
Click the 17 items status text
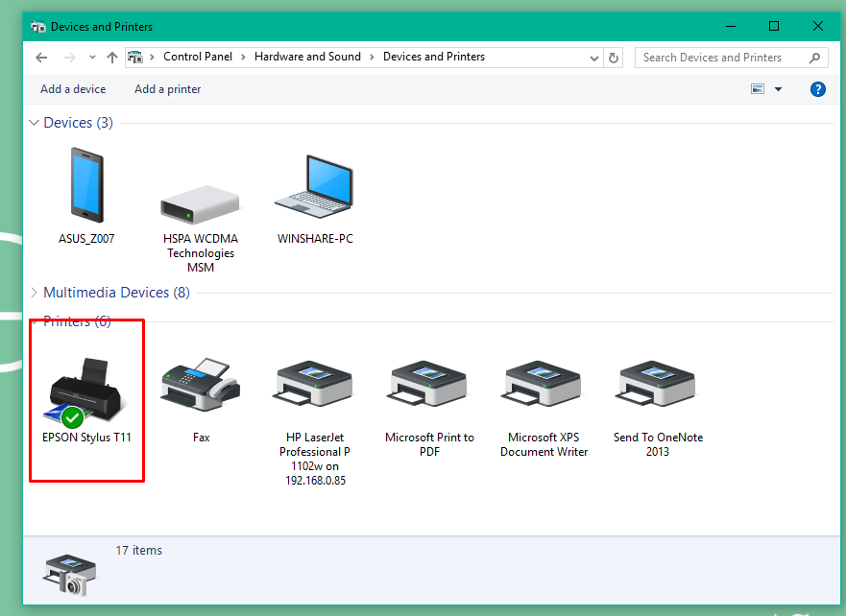(138, 550)
